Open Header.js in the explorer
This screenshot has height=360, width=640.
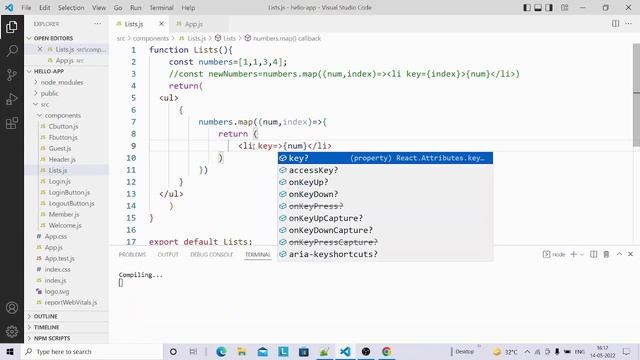click(x=62, y=160)
